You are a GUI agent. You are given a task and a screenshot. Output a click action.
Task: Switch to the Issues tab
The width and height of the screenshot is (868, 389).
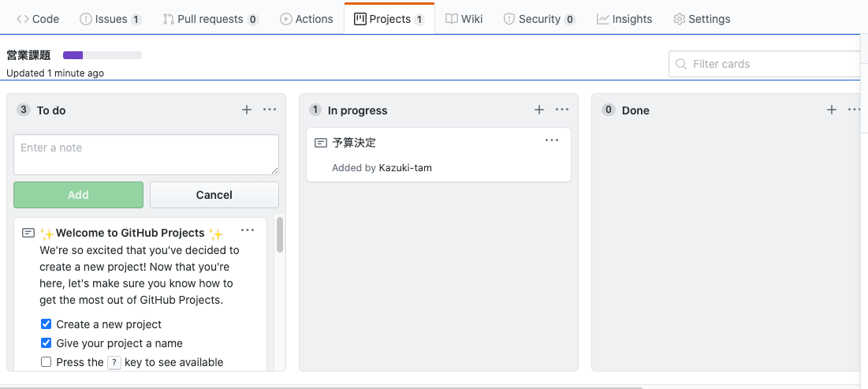110,19
